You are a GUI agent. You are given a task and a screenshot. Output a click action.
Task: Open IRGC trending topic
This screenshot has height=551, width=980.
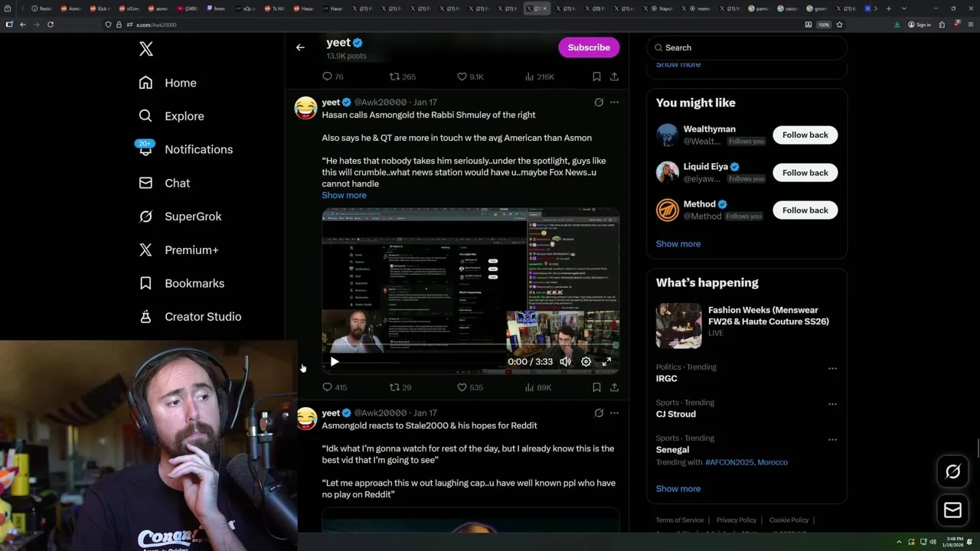click(x=666, y=379)
